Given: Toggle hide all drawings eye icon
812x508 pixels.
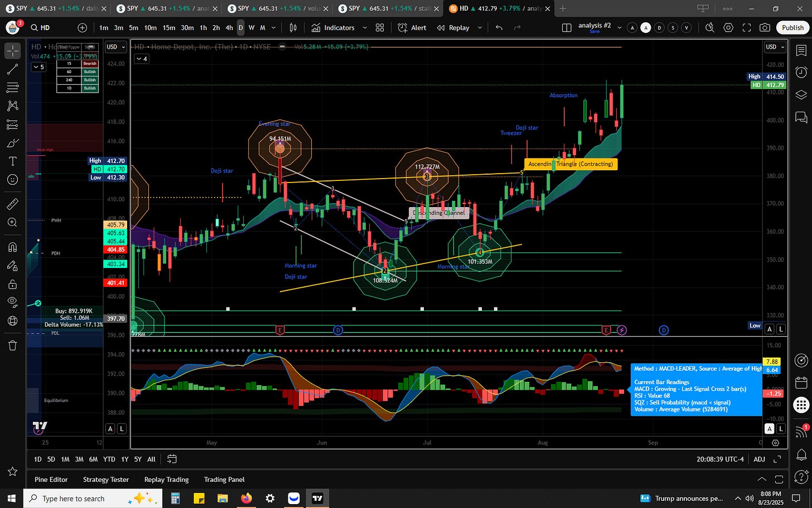Looking at the screenshot, I should point(12,303).
